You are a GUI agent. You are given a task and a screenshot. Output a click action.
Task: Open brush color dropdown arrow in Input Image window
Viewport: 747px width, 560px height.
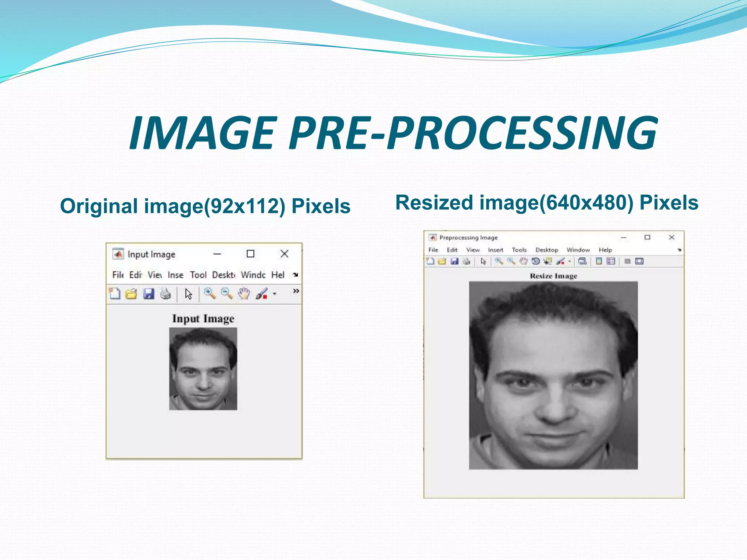pyautogui.click(x=275, y=294)
